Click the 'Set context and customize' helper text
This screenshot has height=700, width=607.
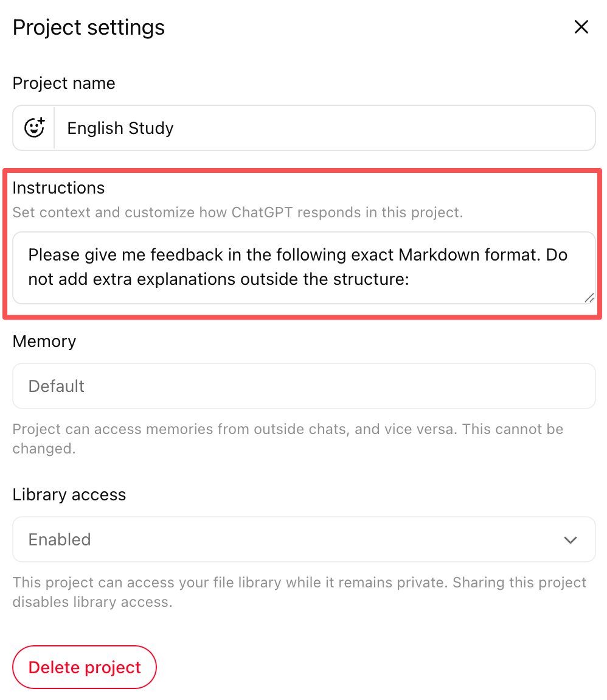[x=237, y=212]
